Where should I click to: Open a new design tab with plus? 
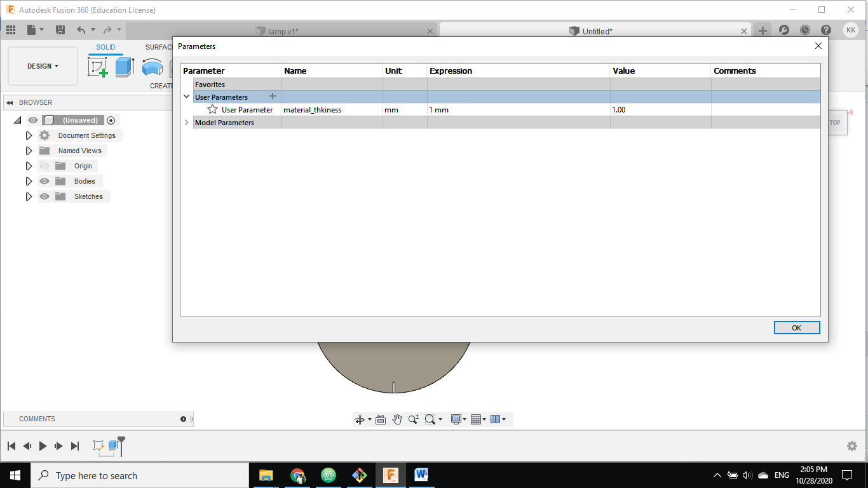coord(763,30)
